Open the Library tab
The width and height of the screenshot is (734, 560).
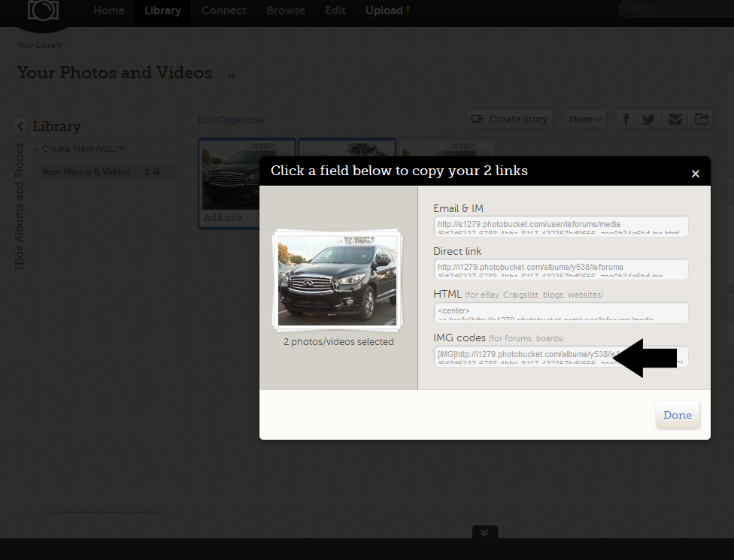pyautogui.click(x=162, y=11)
